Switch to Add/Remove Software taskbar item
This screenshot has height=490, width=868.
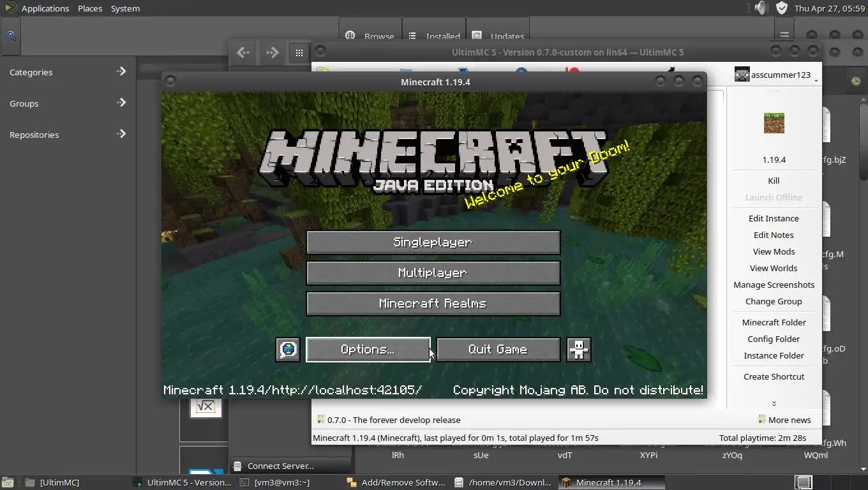pos(396,482)
